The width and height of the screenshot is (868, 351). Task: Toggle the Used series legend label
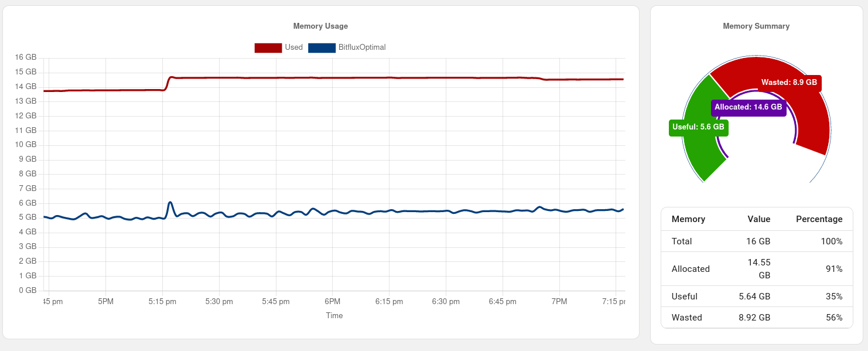point(294,47)
